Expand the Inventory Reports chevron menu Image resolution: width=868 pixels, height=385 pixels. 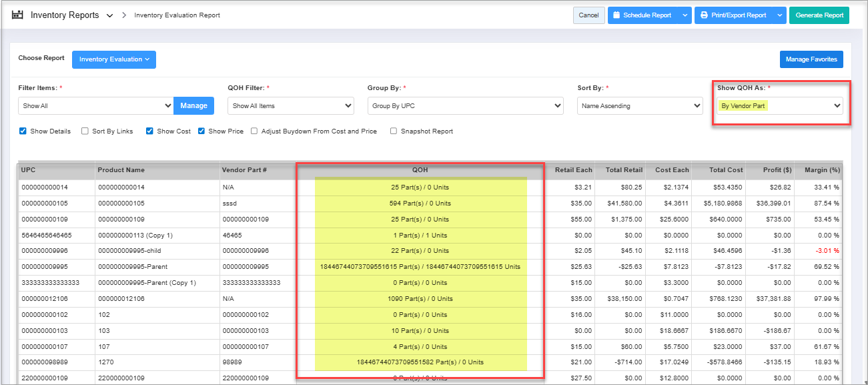(x=109, y=15)
